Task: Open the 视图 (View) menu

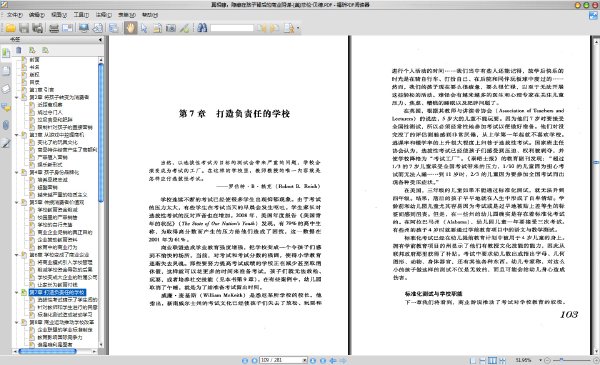Action: pyautogui.click(x=59, y=15)
